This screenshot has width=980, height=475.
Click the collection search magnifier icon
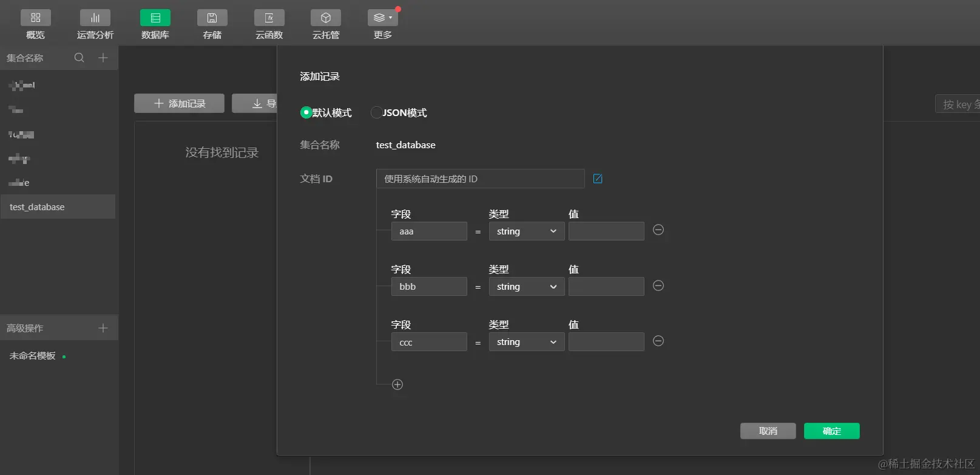pos(79,58)
